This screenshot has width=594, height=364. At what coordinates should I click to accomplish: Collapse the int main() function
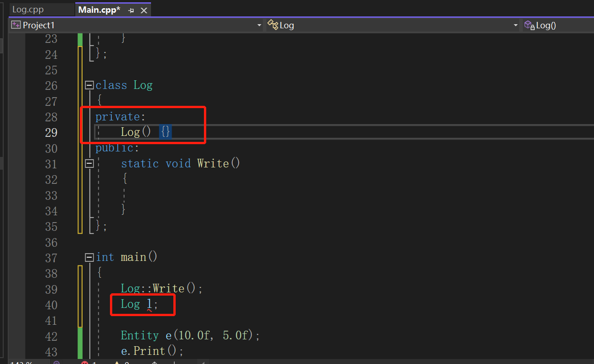(89, 257)
